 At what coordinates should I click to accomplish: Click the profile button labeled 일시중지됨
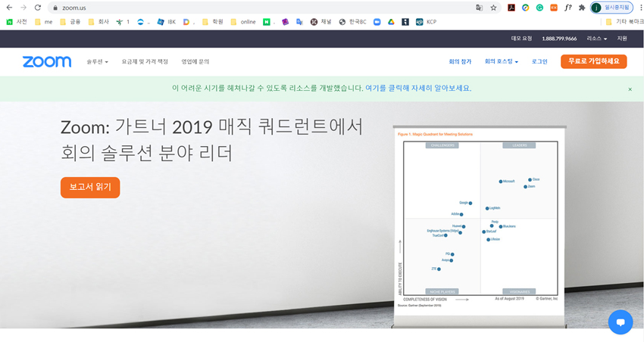click(x=611, y=8)
